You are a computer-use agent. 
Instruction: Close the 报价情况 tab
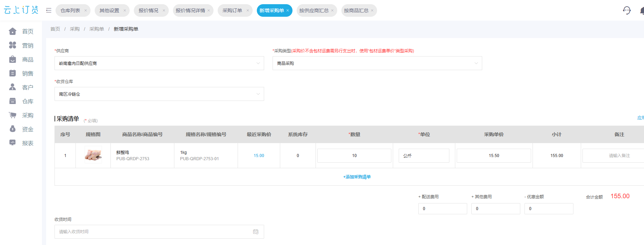(x=164, y=10)
